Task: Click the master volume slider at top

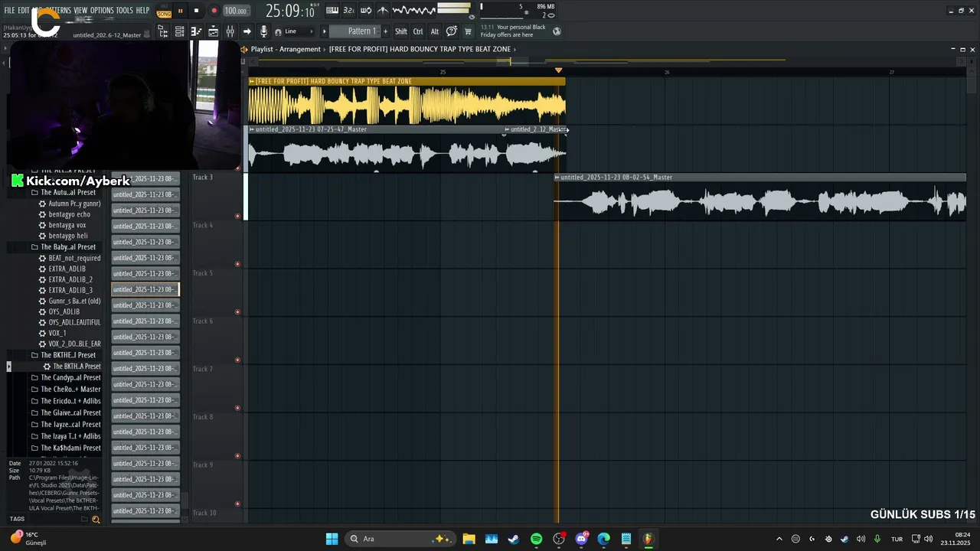Action: (454, 8)
